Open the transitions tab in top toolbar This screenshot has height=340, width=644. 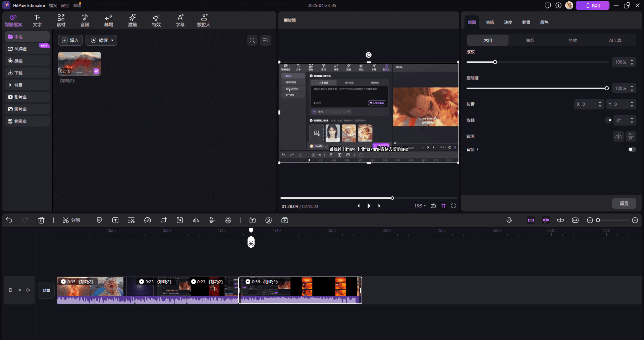[x=108, y=20]
